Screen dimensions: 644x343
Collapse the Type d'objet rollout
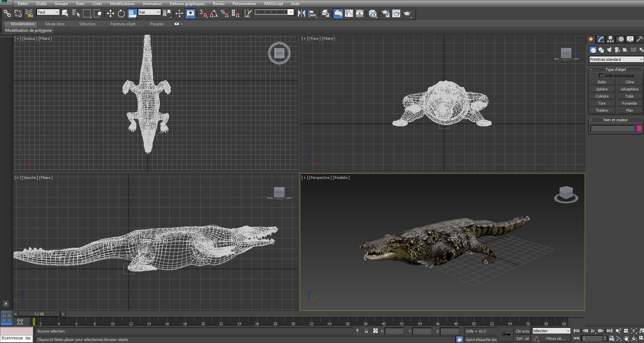click(616, 70)
